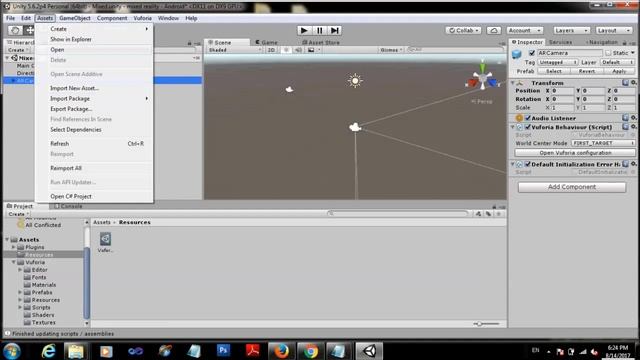Click the Pause button
This screenshot has height=360, width=640.
[x=320, y=30]
